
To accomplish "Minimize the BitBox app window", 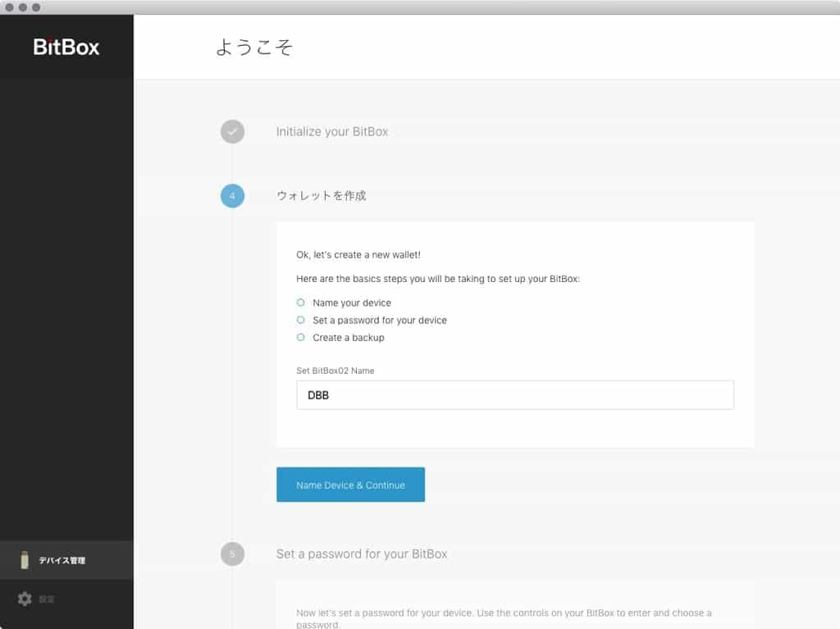I will [x=22, y=7].
